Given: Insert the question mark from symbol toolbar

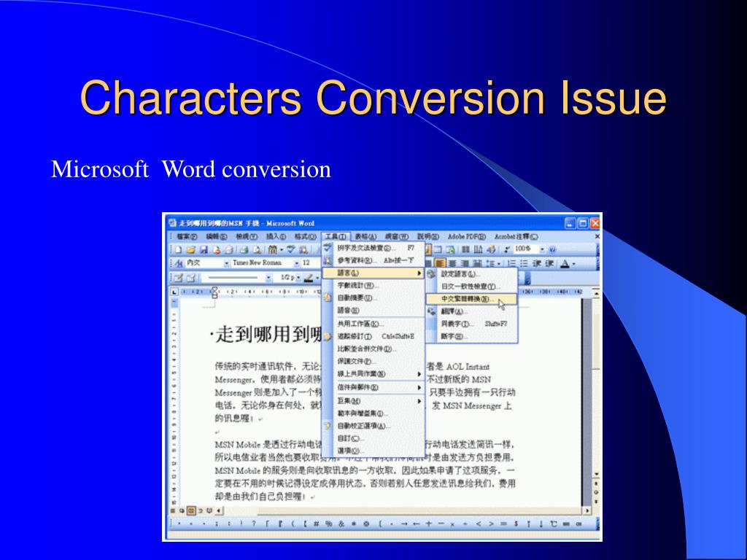Looking at the screenshot, I should coord(253,524).
